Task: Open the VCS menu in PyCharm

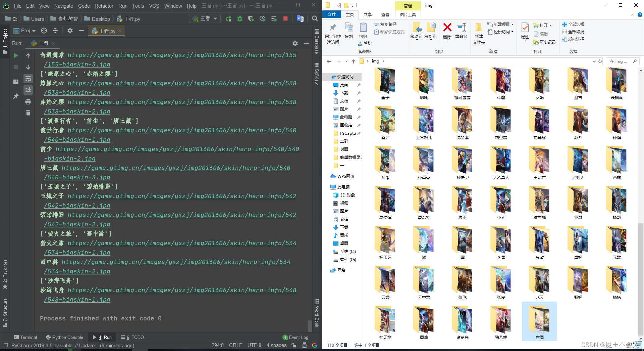Action: [154, 6]
